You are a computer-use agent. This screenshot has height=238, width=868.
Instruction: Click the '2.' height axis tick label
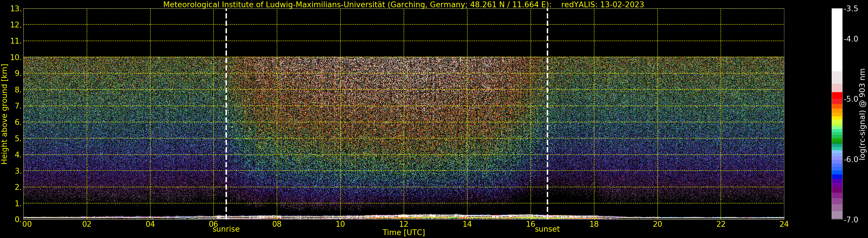coord(18,187)
